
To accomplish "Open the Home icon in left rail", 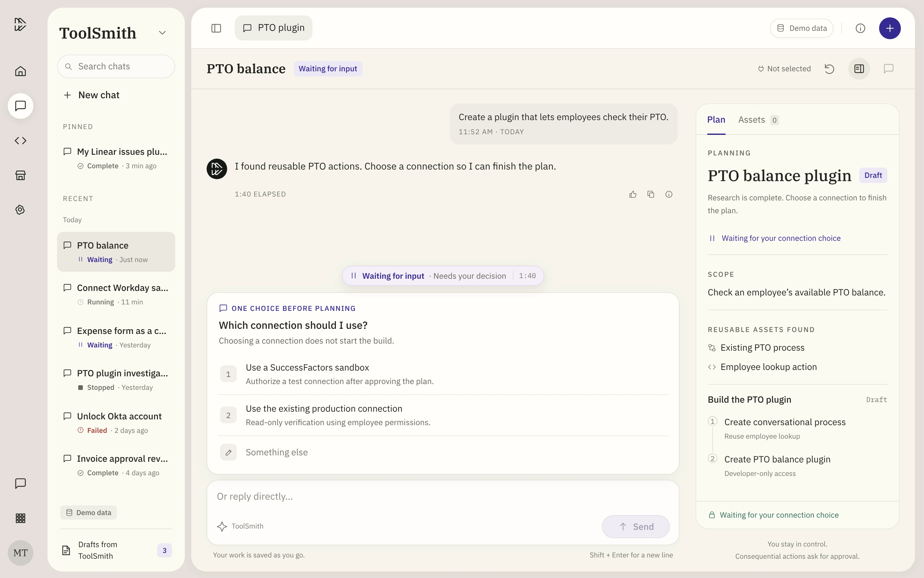I will click(20, 71).
